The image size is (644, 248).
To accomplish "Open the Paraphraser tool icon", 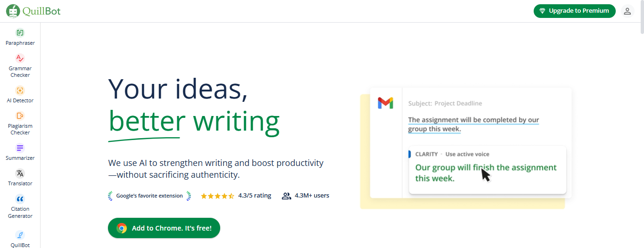I will [20, 33].
